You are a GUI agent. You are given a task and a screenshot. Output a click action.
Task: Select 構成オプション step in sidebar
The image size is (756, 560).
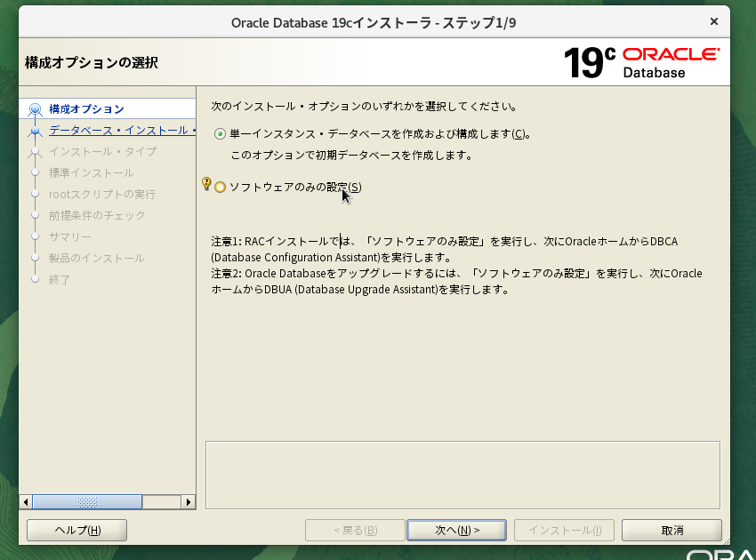click(x=86, y=109)
